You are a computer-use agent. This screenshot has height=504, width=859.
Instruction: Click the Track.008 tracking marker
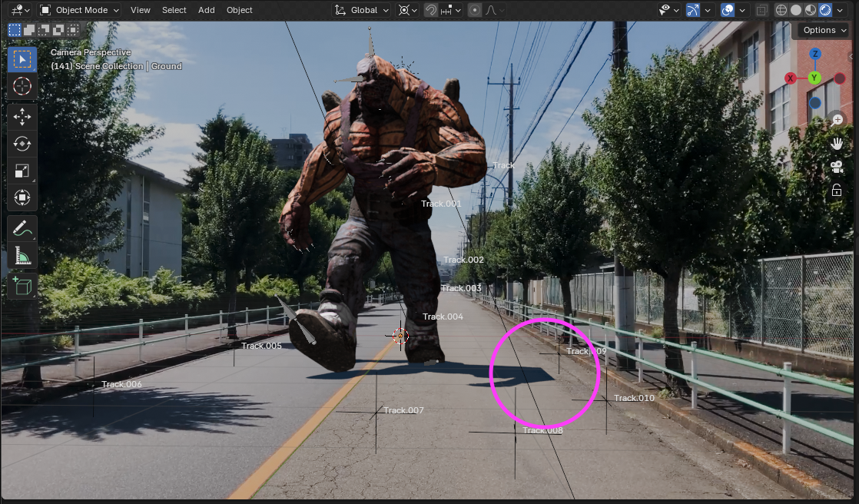pyautogui.click(x=515, y=433)
